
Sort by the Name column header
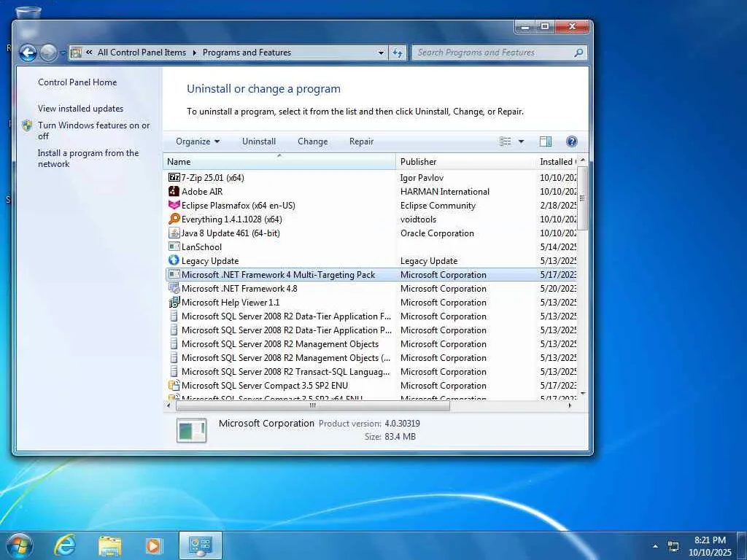279,161
